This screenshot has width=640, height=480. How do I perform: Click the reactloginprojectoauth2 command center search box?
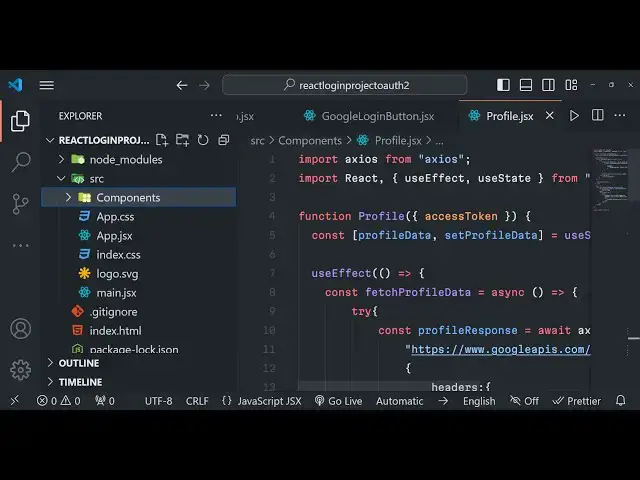click(344, 85)
